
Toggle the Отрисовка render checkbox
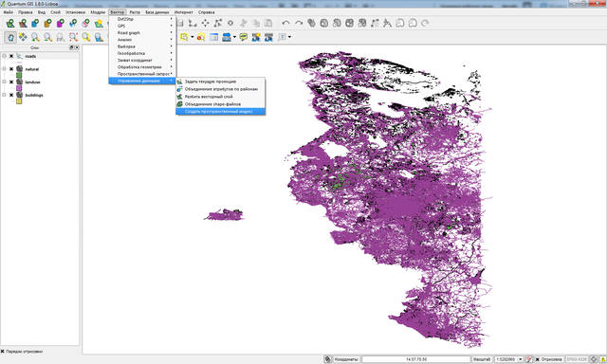538,359
